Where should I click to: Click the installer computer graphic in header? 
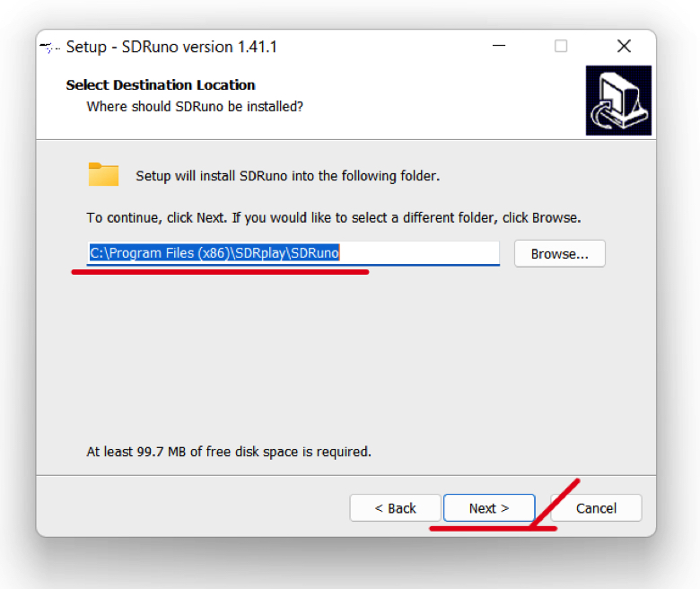[x=618, y=101]
